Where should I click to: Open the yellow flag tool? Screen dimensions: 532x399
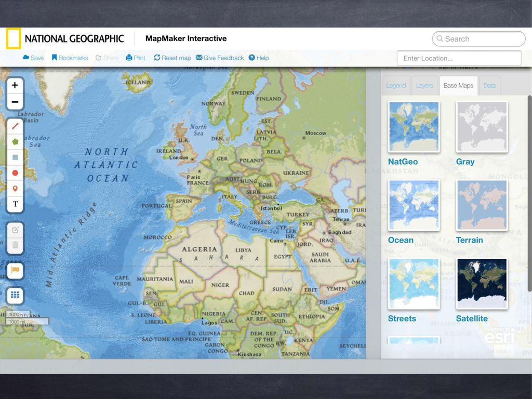[15, 270]
